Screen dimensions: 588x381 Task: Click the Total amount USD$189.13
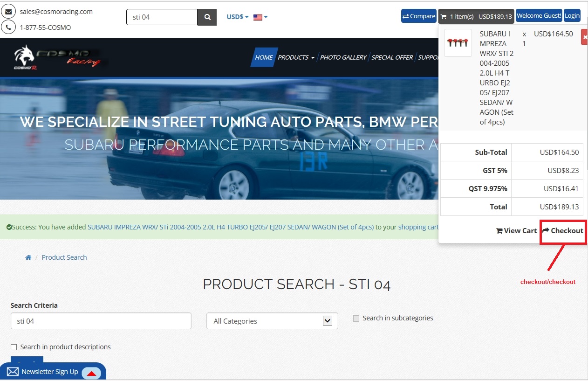pos(559,207)
